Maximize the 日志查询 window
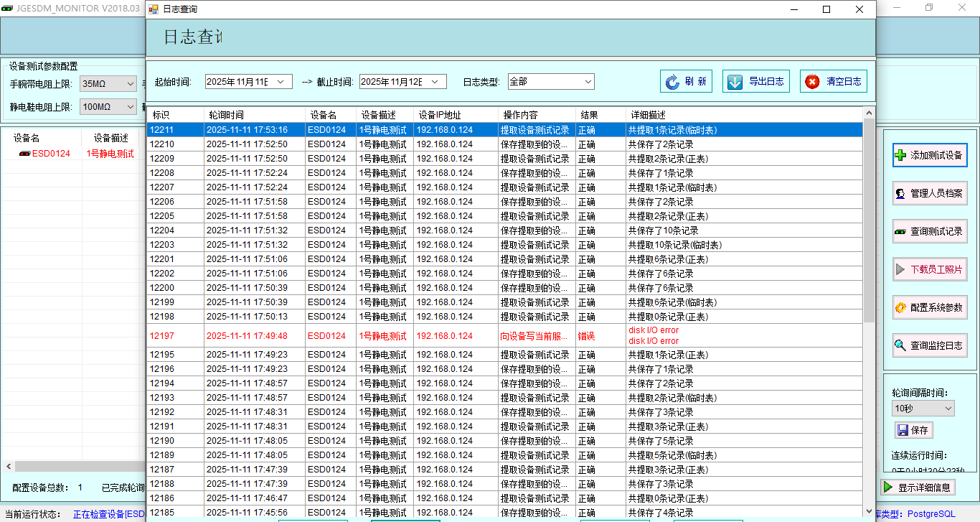 click(x=826, y=9)
